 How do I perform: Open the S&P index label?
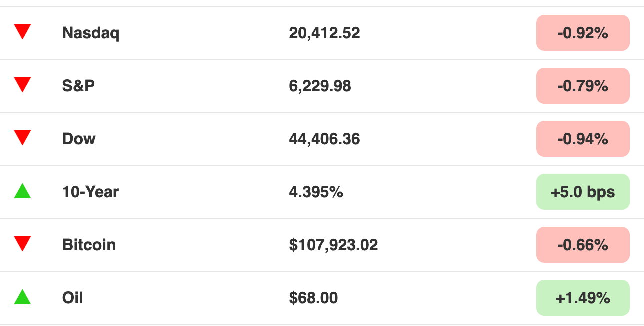click(x=78, y=86)
